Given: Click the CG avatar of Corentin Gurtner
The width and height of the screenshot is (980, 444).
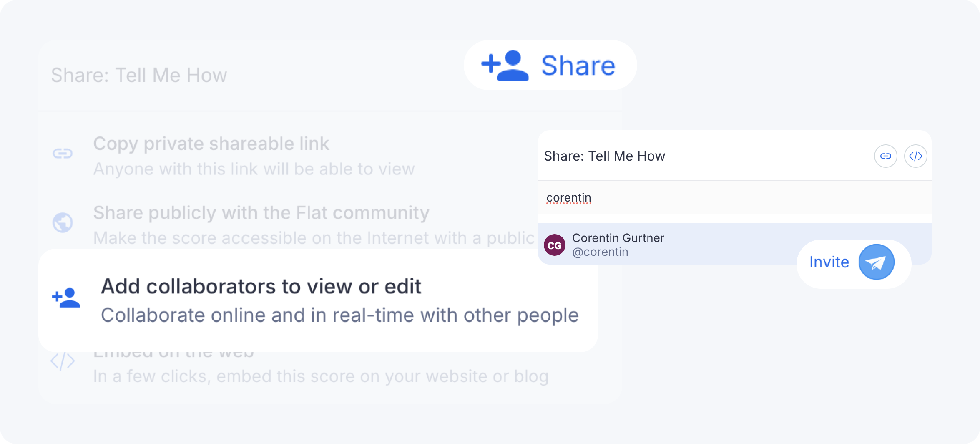Looking at the screenshot, I should (x=554, y=245).
